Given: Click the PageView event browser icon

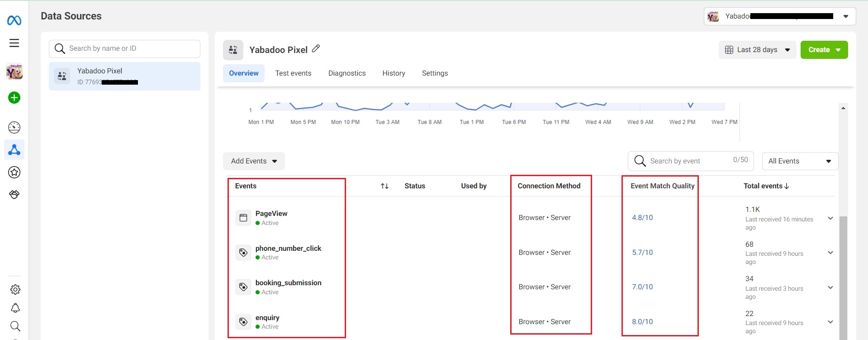Looking at the screenshot, I should pyautogui.click(x=243, y=218).
